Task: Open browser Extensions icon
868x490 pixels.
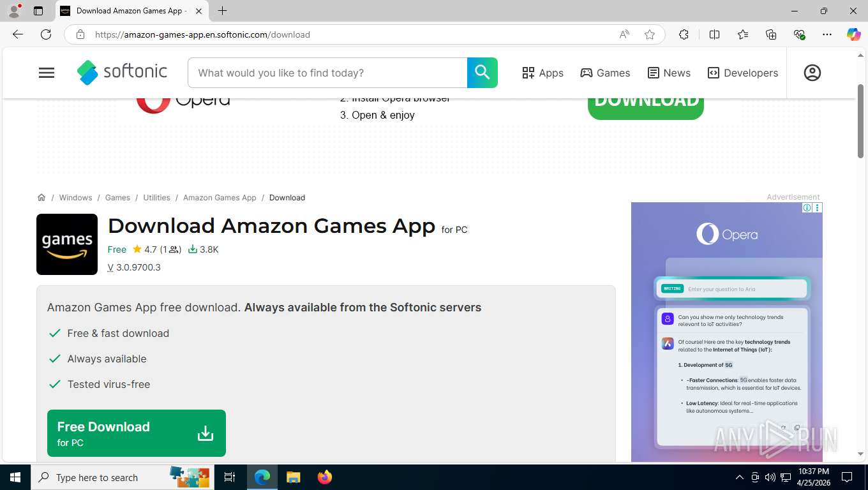Action: coord(684,34)
